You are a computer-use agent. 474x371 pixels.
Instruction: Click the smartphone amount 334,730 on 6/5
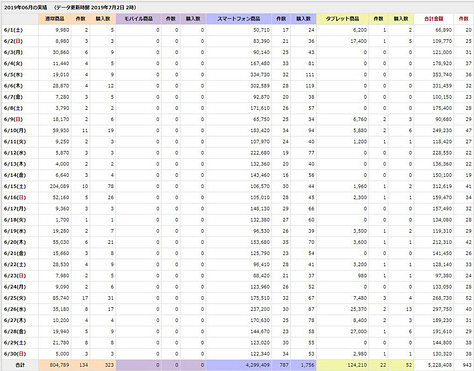point(260,75)
